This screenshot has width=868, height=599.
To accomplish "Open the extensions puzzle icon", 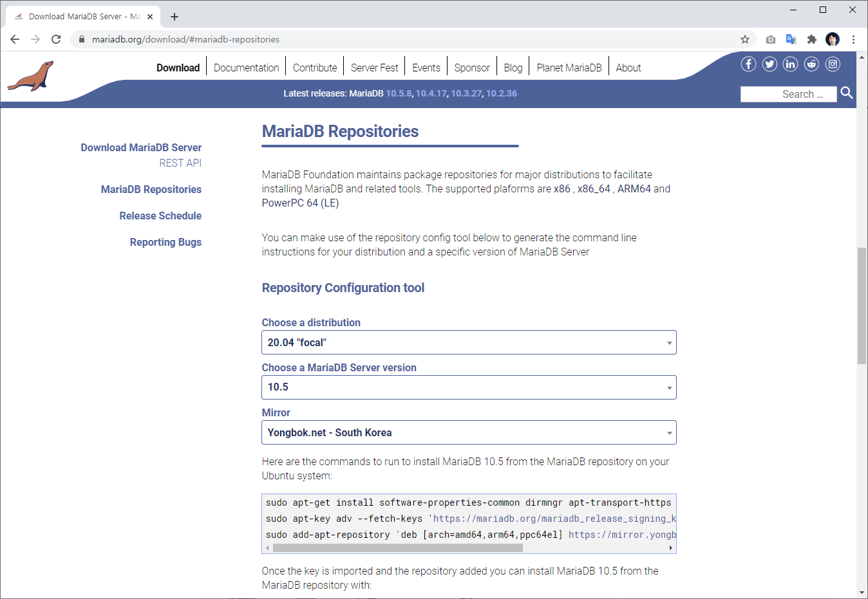I will (x=812, y=39).
